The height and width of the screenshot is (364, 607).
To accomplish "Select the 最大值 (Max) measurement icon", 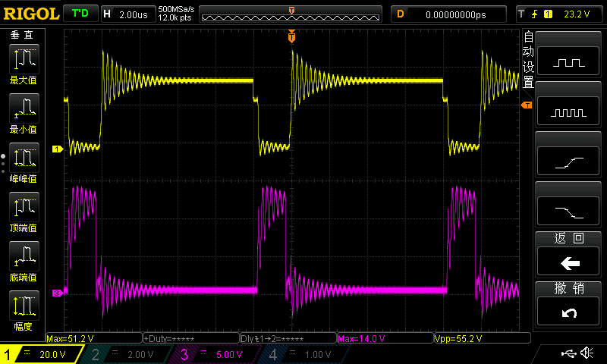I will [x=24, y=59].
